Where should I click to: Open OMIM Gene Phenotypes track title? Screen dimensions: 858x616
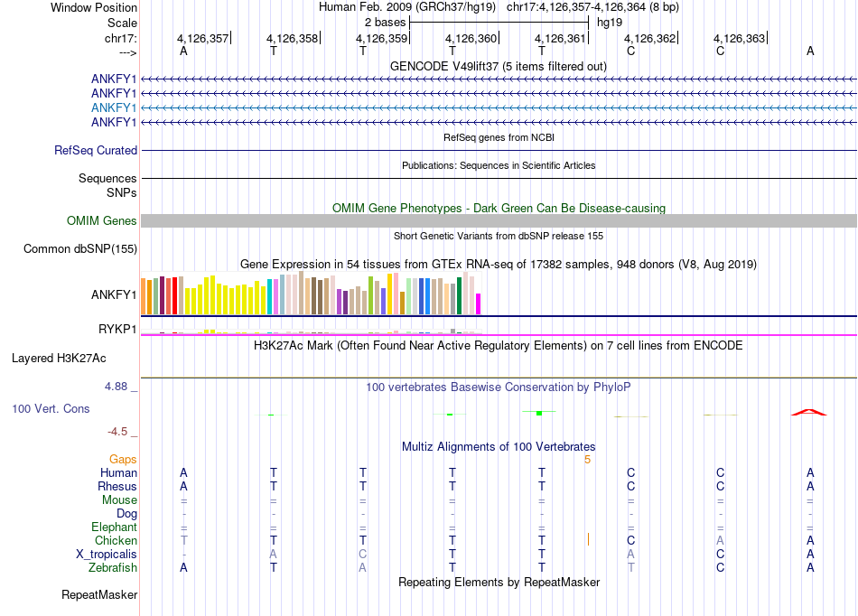(499, 208)
